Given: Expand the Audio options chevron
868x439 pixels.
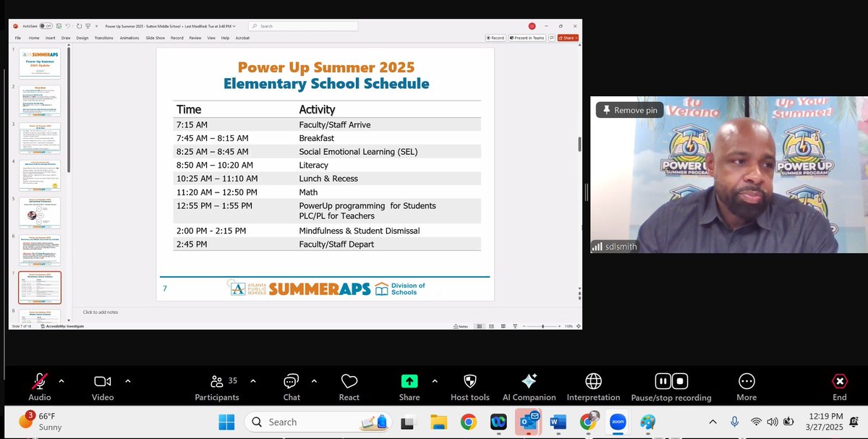Looking at the screenshot, I should point(61,380).
